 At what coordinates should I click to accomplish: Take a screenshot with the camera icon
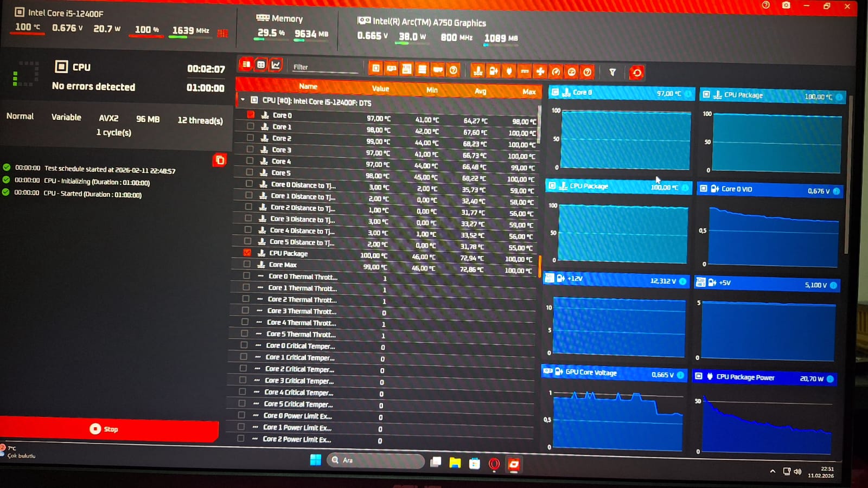[786, 5]
